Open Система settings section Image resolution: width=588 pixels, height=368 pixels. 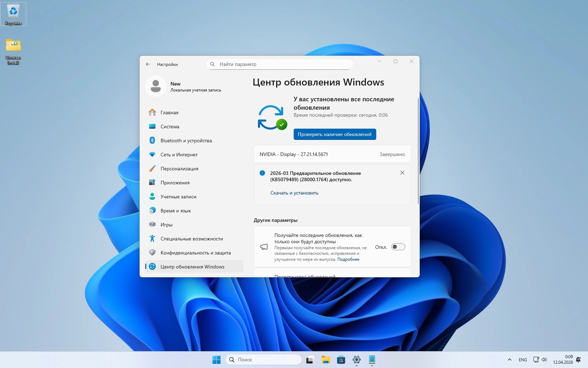pyautogui.click(x=194, y=127)
